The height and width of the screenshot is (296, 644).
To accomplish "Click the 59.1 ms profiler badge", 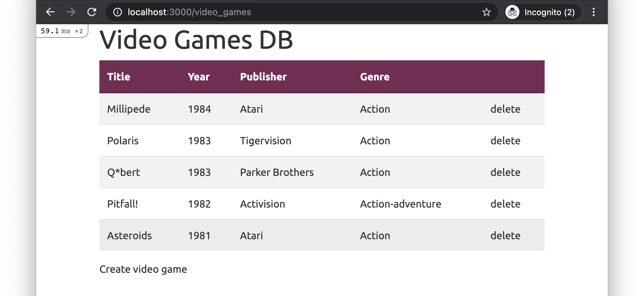I will (62, 31).
